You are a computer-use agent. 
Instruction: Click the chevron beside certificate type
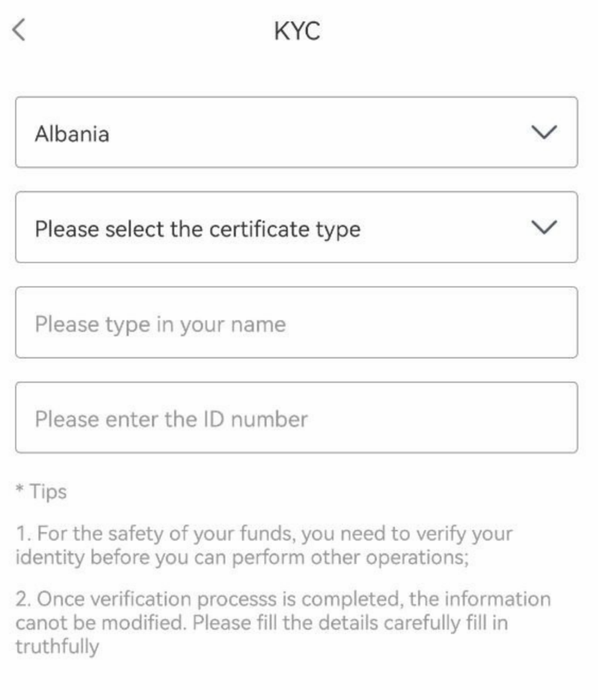pos(544,228)
